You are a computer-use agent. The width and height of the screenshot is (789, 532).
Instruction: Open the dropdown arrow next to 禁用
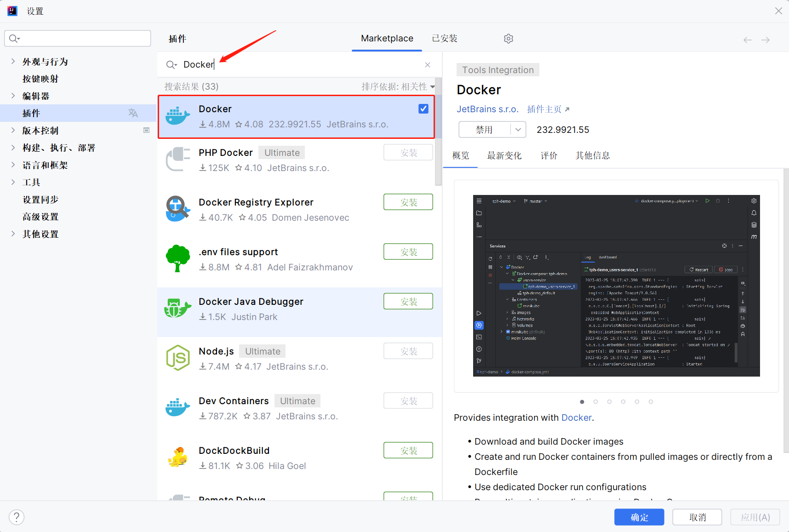[x=518, y=130]
